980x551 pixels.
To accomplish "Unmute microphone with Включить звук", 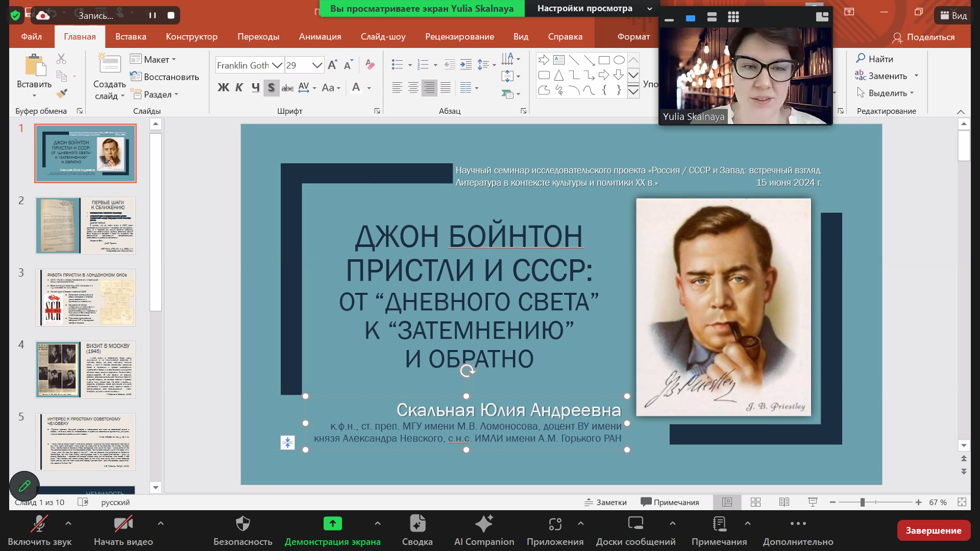I will point(39,531).
